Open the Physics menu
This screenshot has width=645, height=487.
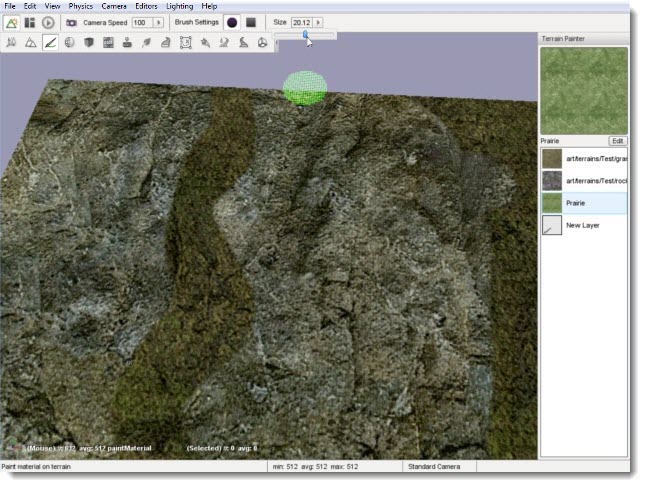(80, 6)
